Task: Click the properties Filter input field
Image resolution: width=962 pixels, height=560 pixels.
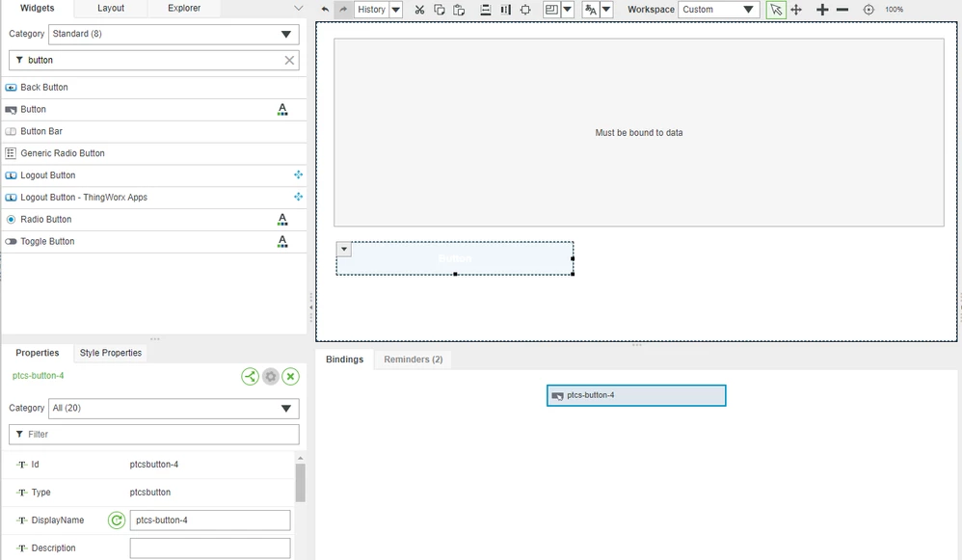Action: click(x=154, y=435)
